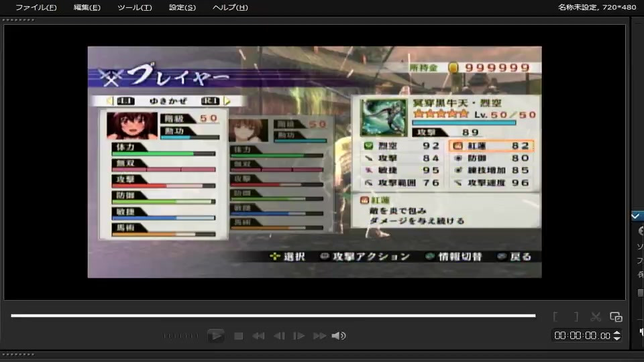Click the L1 button label in preview
The width and height of the screenshot is (644, 362).
pos(125,101)
